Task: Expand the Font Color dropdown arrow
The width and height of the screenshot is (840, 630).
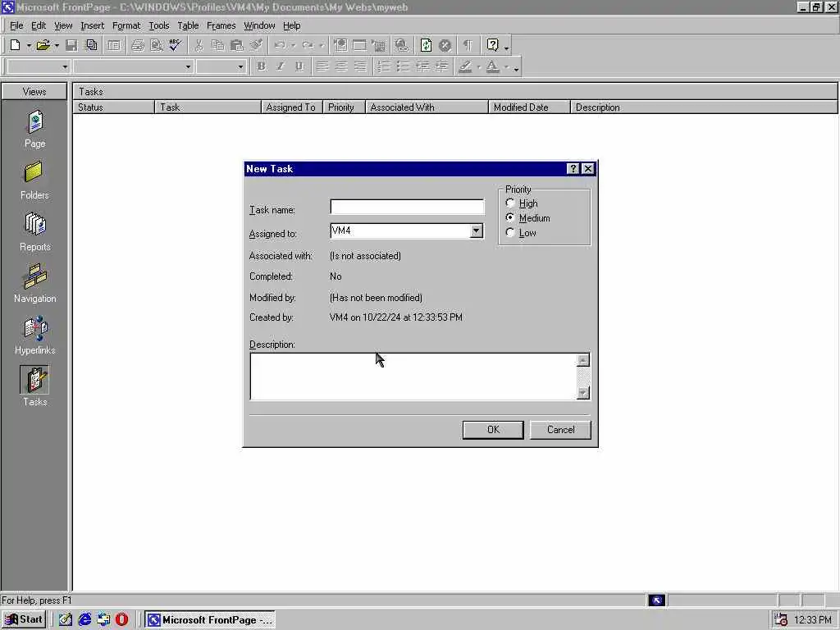Action: (x=505, y=67)
